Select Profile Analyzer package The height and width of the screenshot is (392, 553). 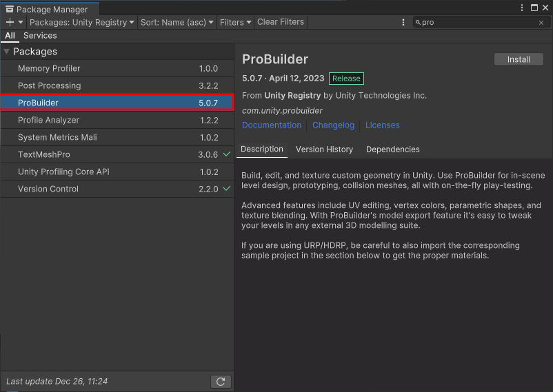coord(117,120)
